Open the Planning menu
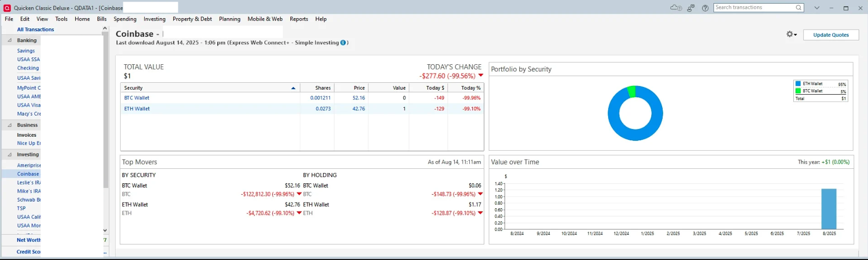Image resolution: width=868 pixels, height=260 pixels. (230, 19)
